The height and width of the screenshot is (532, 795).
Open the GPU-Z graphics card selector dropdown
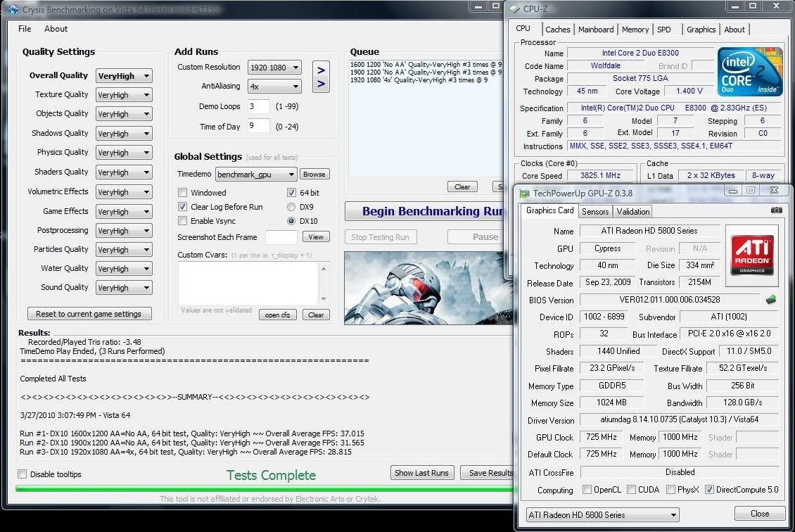(x=603, y=514)
